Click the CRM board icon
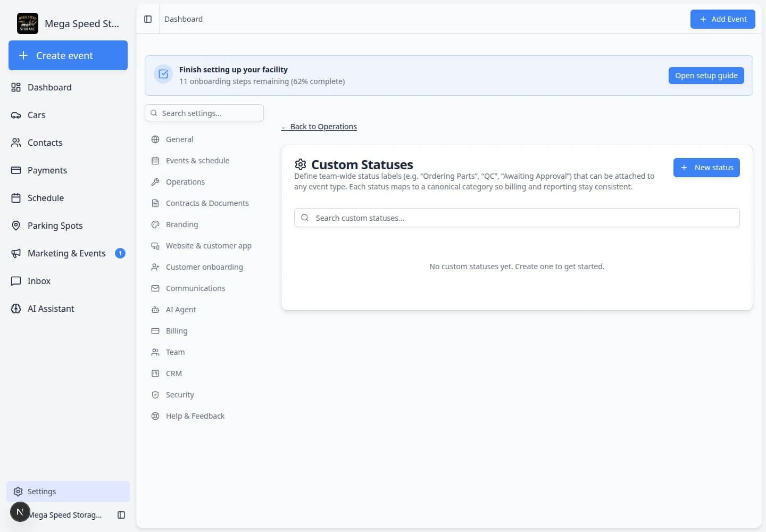The height and width of the screenshot is (532, 766). tap(155, 373)
